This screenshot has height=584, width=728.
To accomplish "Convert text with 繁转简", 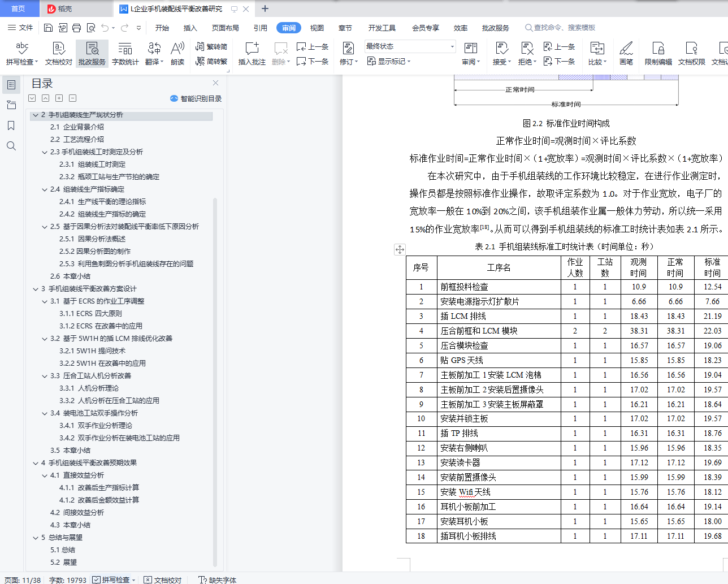I will (211, 47).
